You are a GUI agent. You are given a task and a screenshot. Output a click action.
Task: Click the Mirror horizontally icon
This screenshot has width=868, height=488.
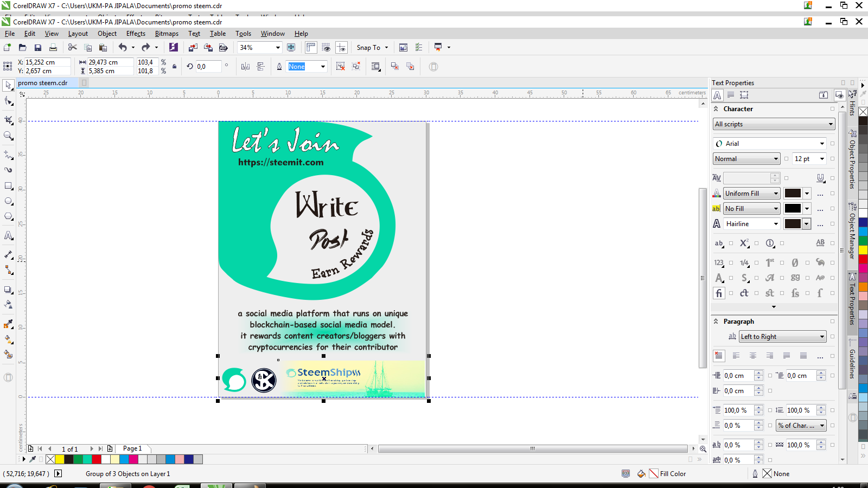pyautogui.click(x=246, y=67)
